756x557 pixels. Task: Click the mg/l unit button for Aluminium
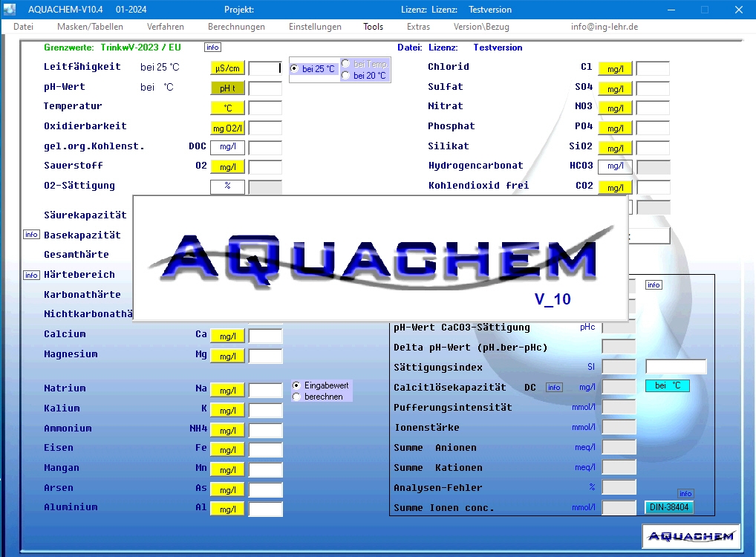(227, 509)
